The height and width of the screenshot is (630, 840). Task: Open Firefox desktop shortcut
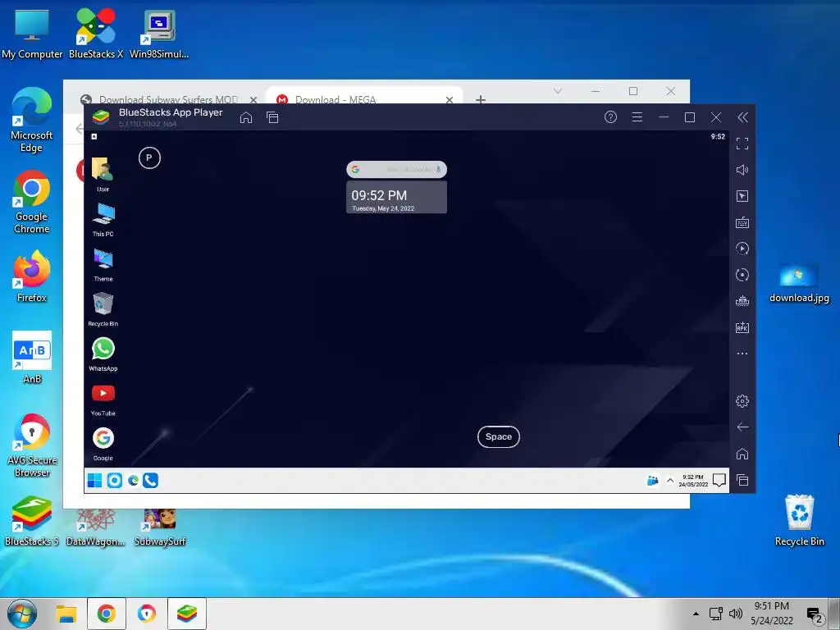coord(32,277)
